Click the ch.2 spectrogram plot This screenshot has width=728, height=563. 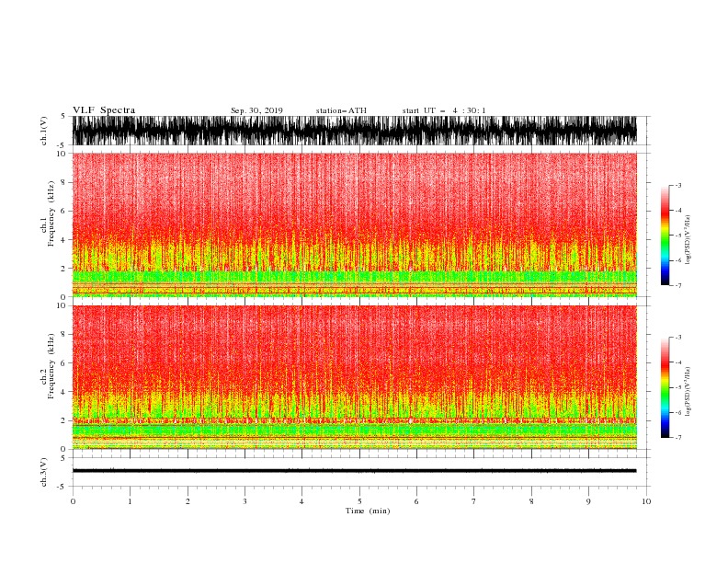(x=354, y=377)
